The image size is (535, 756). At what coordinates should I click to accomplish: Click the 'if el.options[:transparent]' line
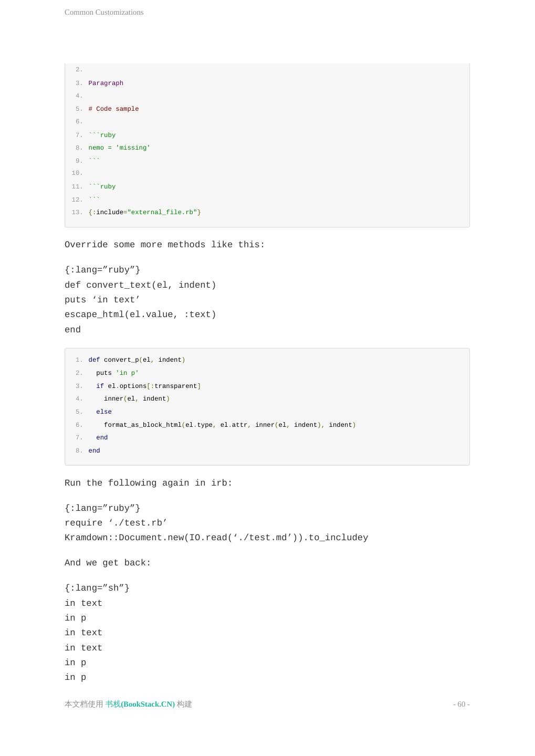(148, 386)
